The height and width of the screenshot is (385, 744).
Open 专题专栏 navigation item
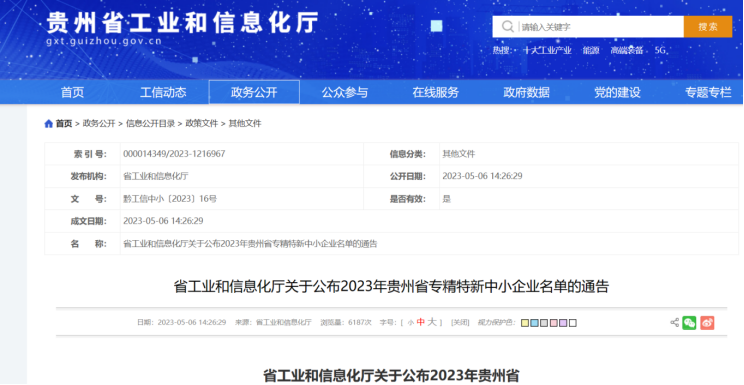707,93
